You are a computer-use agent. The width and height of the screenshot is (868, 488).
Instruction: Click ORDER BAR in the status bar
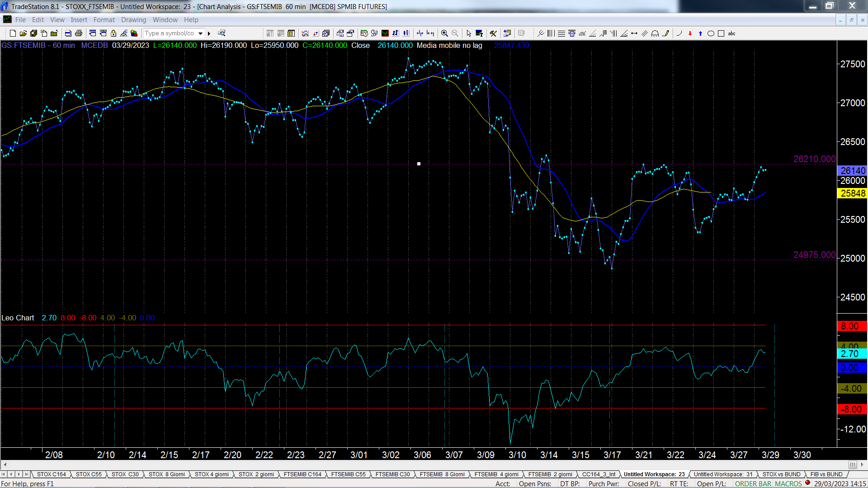pos(753,484)
